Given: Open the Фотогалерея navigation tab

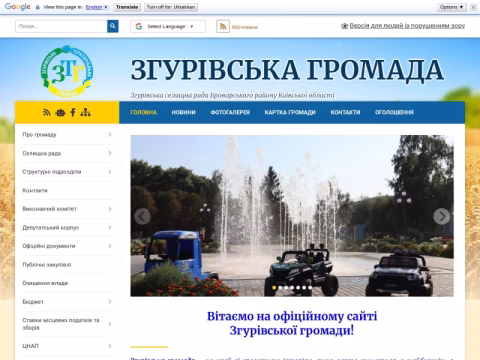Looking at the screenshot, I should (x=230, y=112).
